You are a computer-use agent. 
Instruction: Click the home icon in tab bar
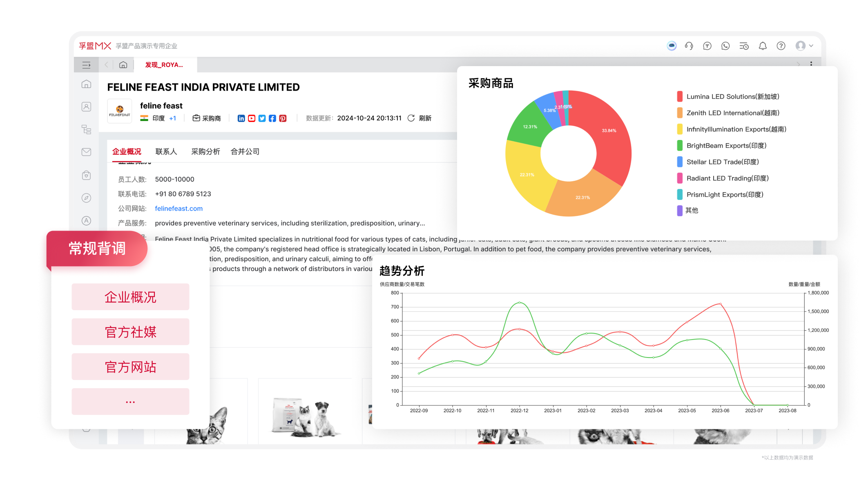(x=123, y=65)
